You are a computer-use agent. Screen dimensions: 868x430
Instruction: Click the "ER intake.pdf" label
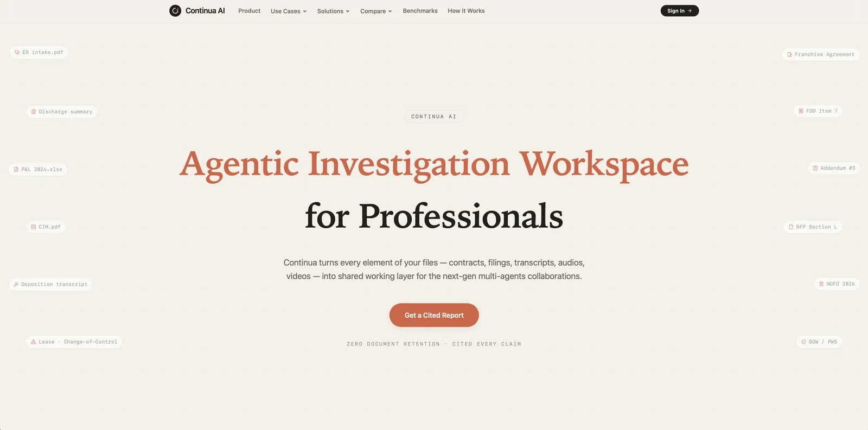click(43, 53)
